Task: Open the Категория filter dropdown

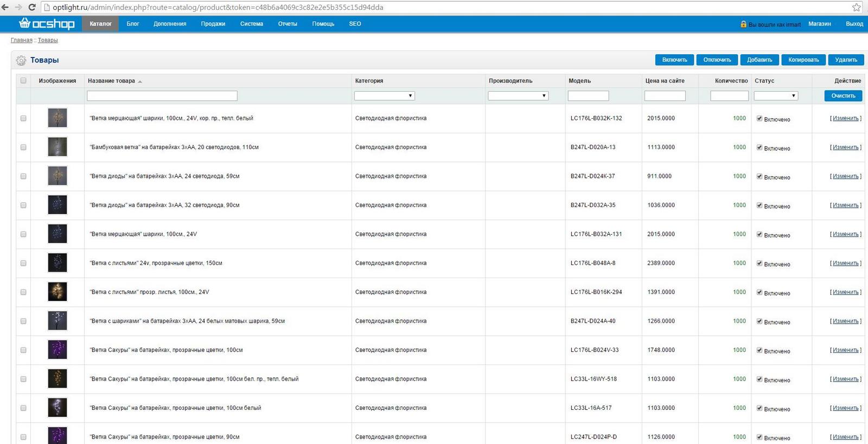Action: 385,95
